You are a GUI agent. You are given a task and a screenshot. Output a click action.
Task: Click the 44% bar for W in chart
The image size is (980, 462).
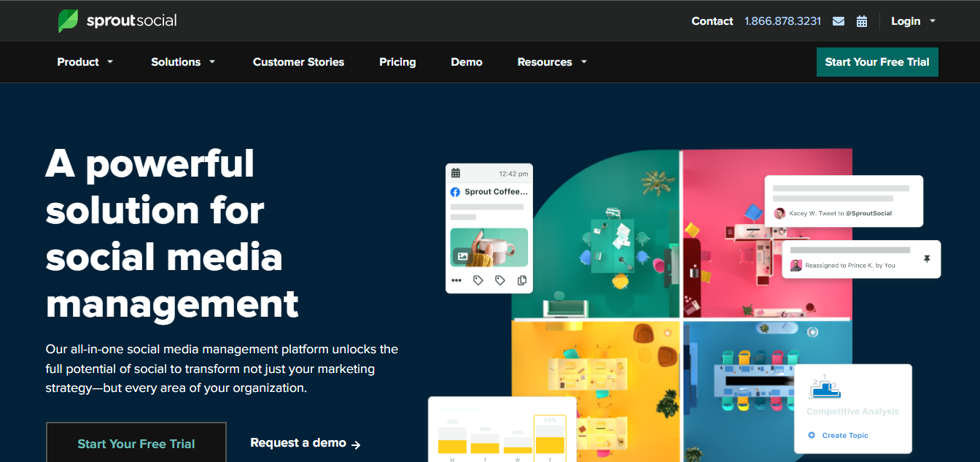point(518,445)
